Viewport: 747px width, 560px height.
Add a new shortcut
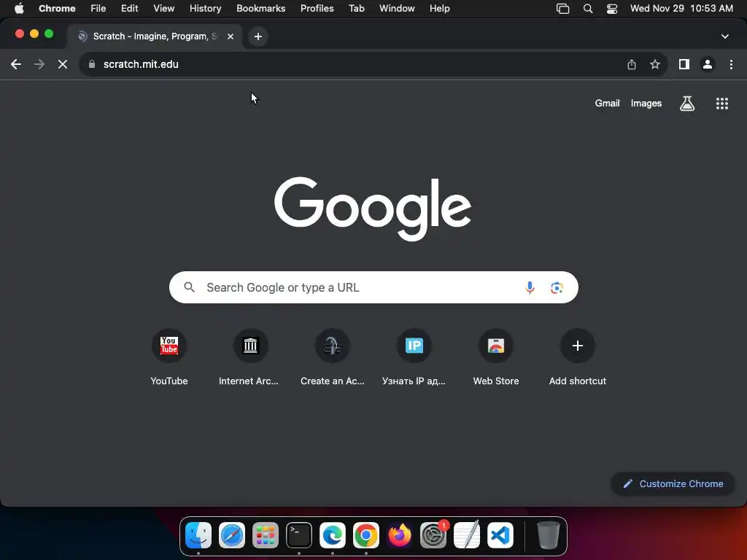pos(578,357)
